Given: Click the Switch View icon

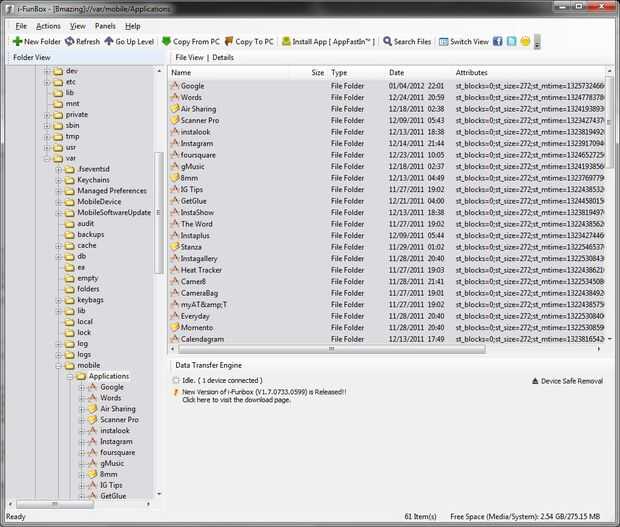Looking at the screenshot, I should tap(444, 42).
